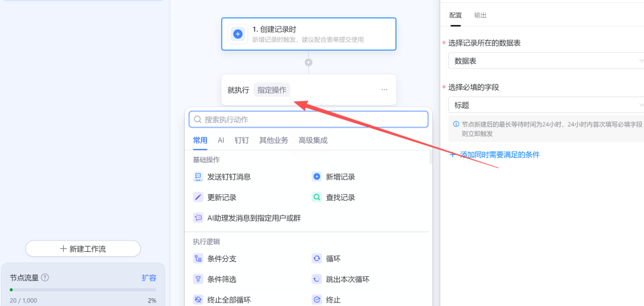The image size is (644, 306).
Task: Click the 选择记录所在的数据表 label
Action: pos(485,43)
